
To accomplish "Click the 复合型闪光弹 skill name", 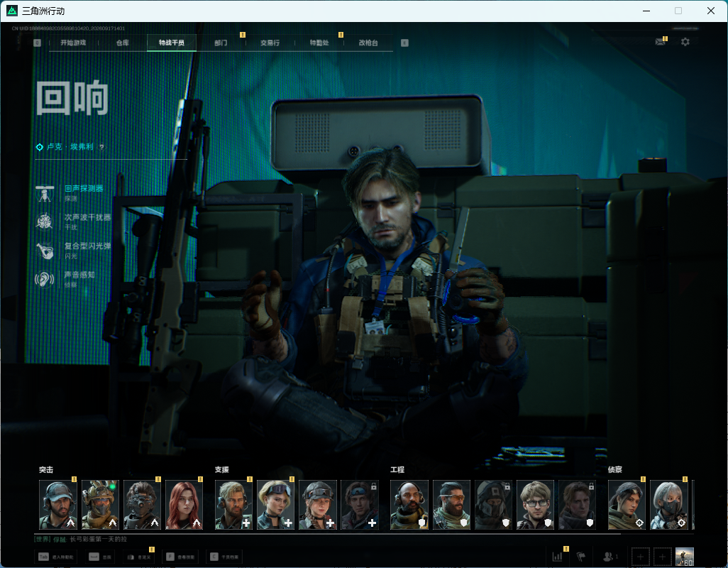I will [x=88, y=246].
